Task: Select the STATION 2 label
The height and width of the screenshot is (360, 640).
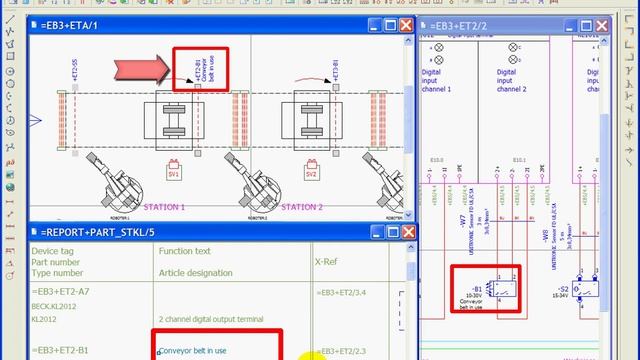Action: pyautogui.click(x=302, y=207)
